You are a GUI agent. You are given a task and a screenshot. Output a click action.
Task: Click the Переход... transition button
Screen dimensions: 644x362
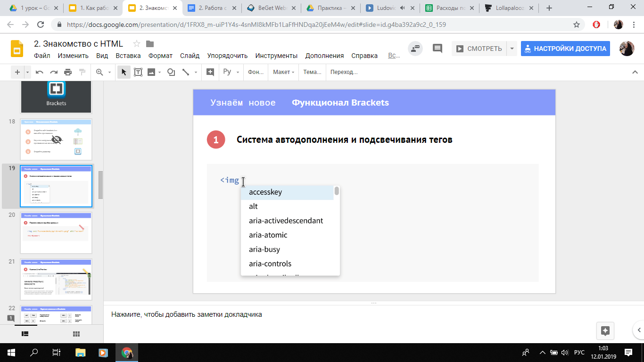tap(344, 72)
